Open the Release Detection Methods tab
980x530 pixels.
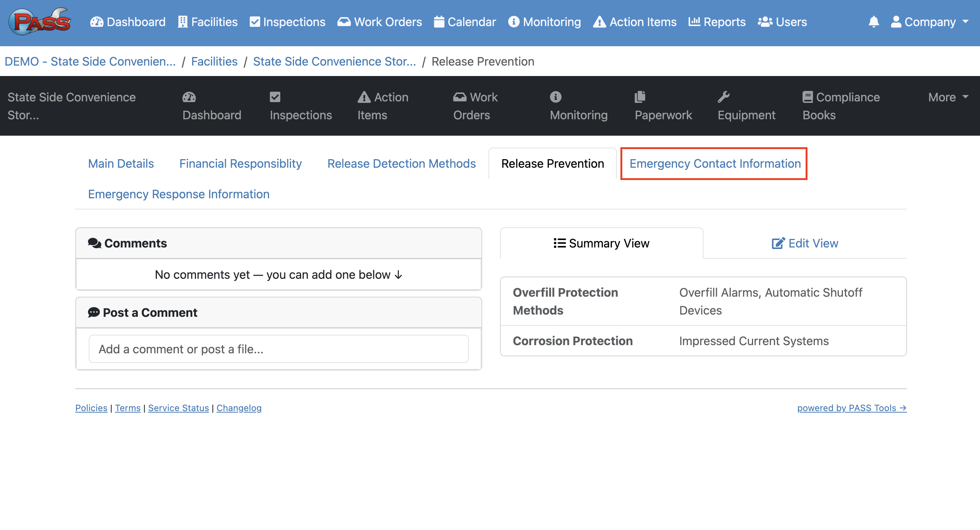click(x=401, y=164)
